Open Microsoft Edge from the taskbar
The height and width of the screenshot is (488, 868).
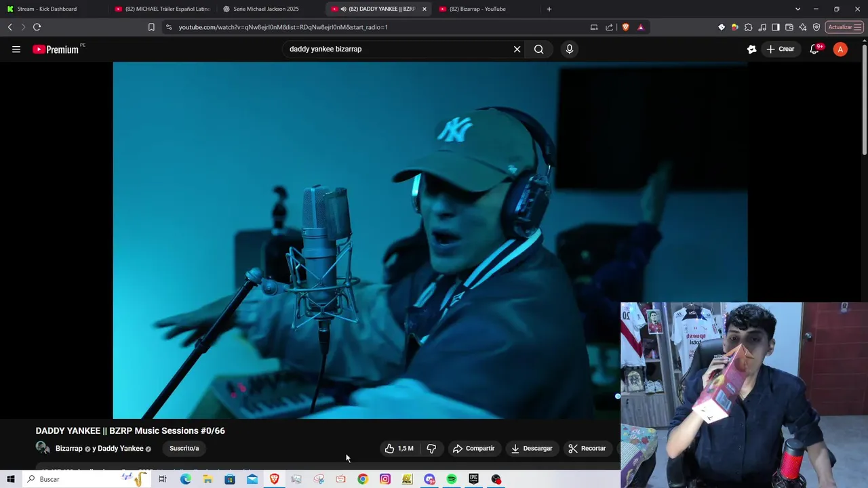[x=185, y=479]
